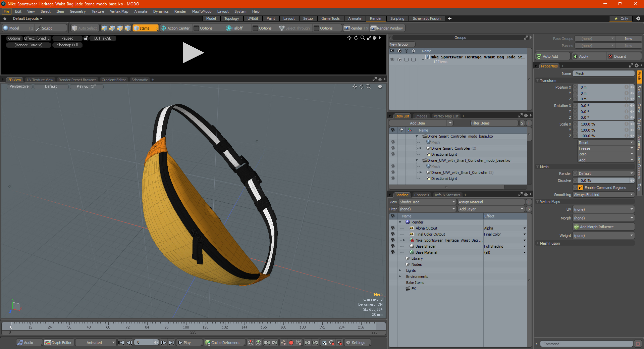This screenshot has width=644, height=349.
Task: Open Add Layer dropdown
Action: (491, 209)
